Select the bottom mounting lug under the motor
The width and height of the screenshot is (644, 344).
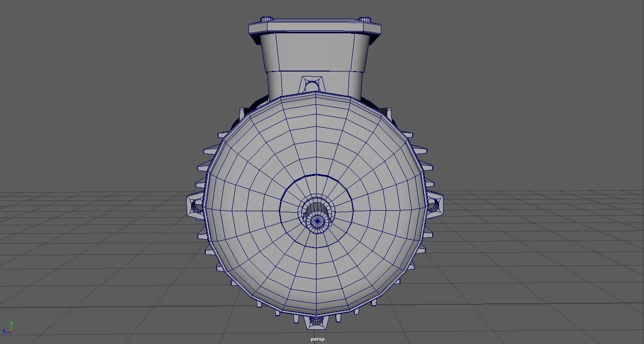click(x=316, y=321)
